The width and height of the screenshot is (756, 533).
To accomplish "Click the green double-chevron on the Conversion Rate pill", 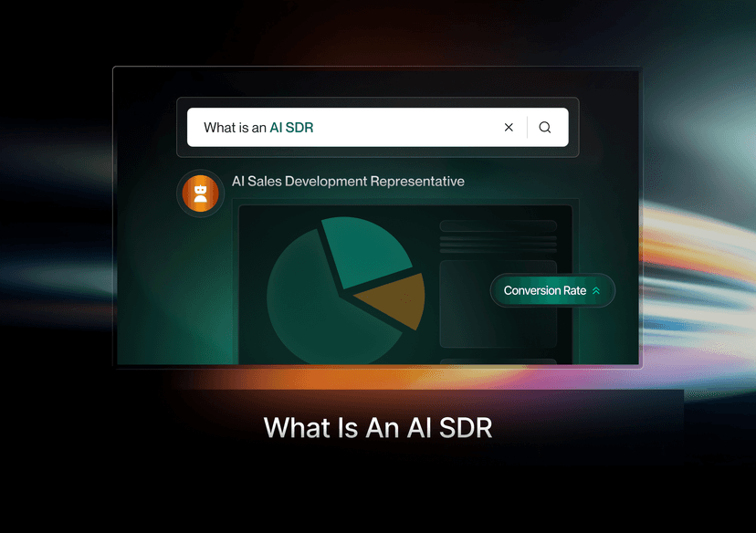I will pyautogui.click(x=598, y=290).
